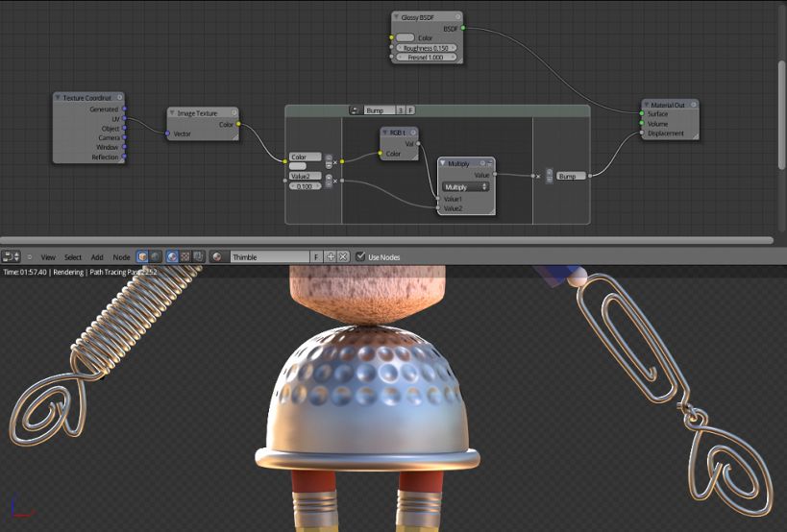This screenshot has height=532, width=787.
Task: Add new material with plus button
Action: click(331, 256)
